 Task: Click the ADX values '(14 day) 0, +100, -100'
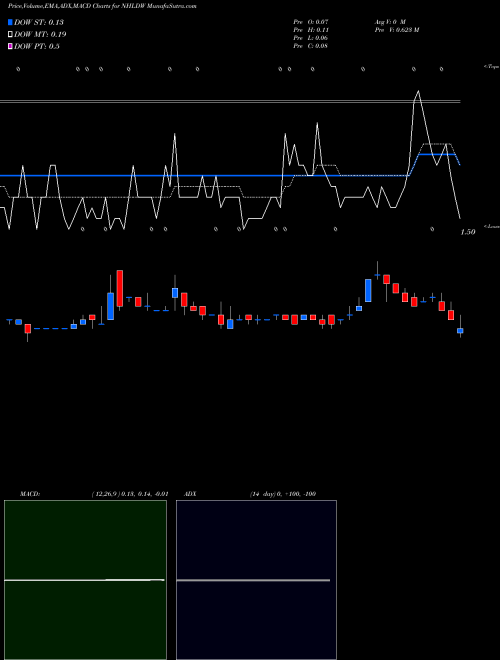283,494
